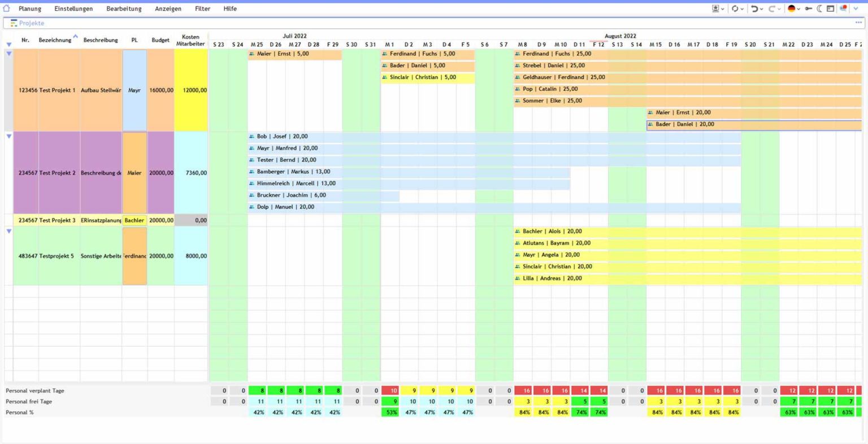
Task: Click the screenshot/monitor icon in the toolbar
Action: click(716, 8)
